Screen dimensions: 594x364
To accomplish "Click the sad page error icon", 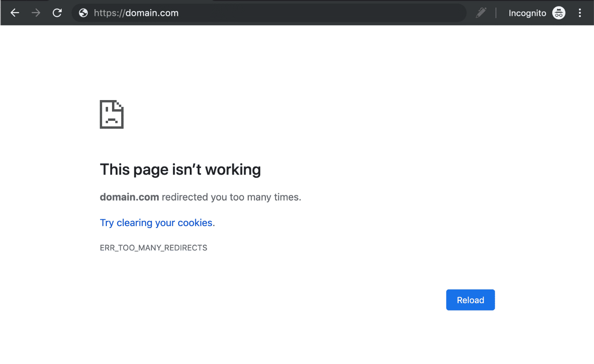I will [x=112, y=114].
